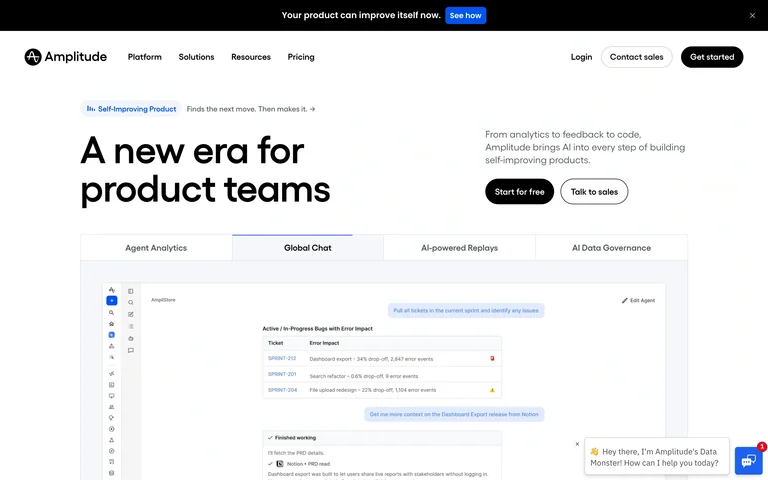The width and height of the screenshot is (768, 480).
Task: Open the Solutions menu
Action: pyautogui.click(x=196, y=57)
